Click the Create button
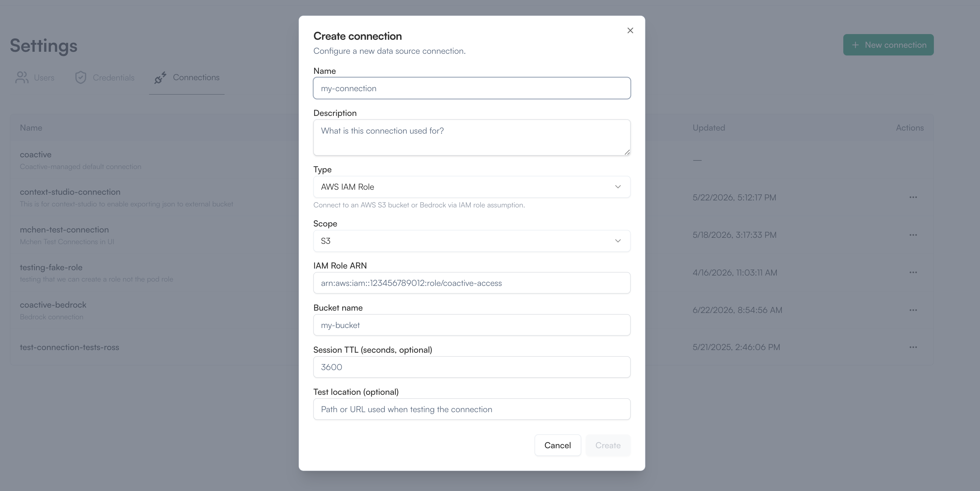Viewport: 980px width, 491px height. [x=608, y=445]
